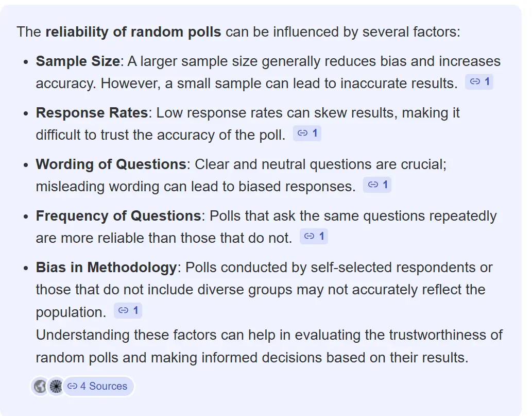Click text 'ask the same questions repeatedly'
The height and width of the screenshot is (416, 532).
[x=387, y=215]
